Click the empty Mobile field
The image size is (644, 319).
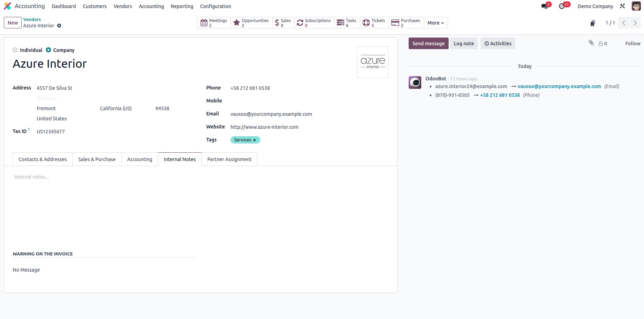click(x=309, y=101)
